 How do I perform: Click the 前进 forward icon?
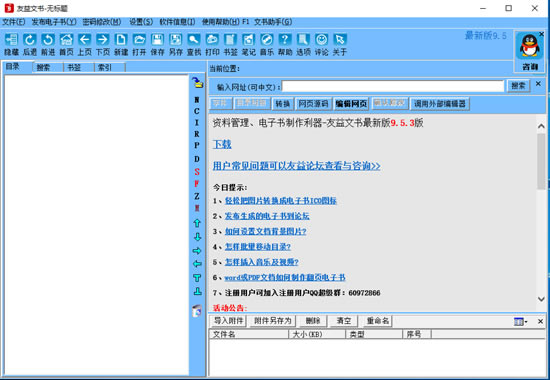click(x=48, y=40)
